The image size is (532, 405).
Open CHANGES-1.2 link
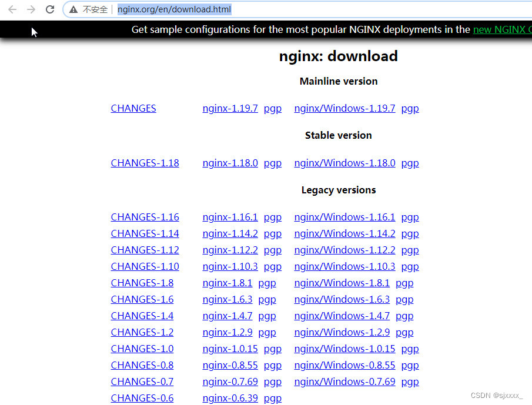(x=142, y=332)
